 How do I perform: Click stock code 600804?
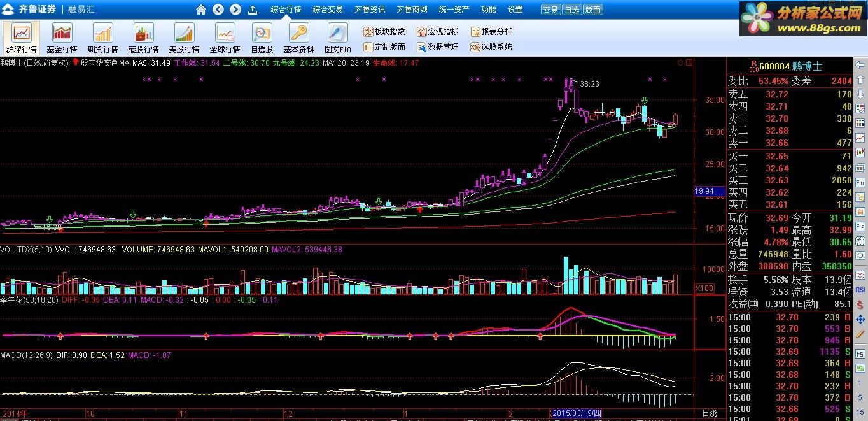pyautogui.click(x=774, y=66)
